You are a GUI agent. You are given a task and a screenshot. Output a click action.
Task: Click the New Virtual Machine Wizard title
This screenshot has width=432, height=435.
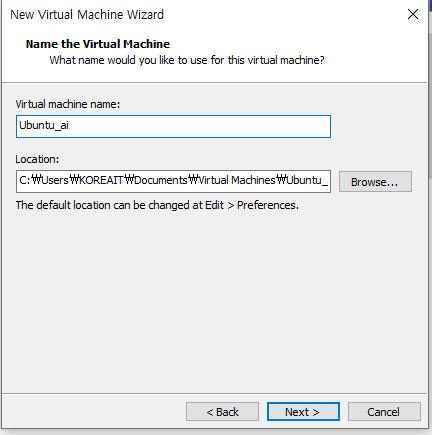pos(87,15)
